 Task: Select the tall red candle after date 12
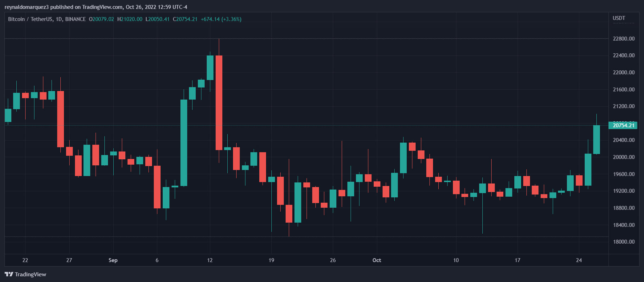(219, 102)
